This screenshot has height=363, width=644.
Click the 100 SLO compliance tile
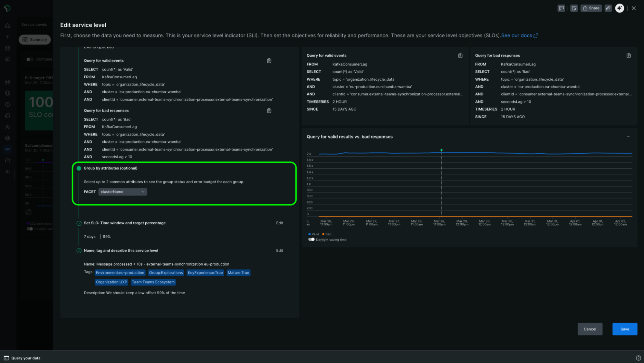coord(39,111)
